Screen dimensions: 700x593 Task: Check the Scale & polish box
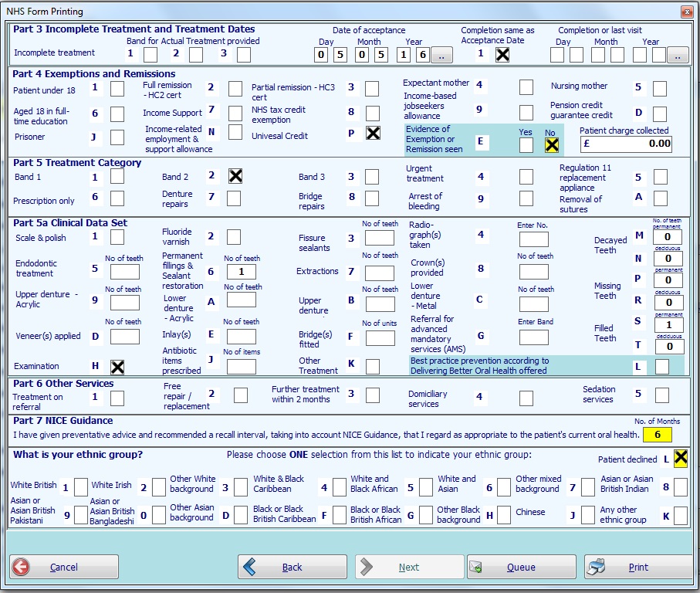(117, 237)
